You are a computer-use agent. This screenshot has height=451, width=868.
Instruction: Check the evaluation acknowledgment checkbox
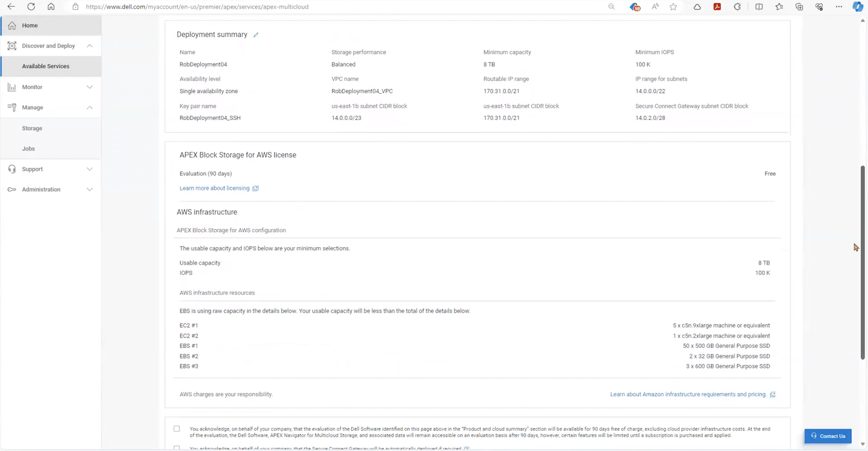click(x=176, y=428)
